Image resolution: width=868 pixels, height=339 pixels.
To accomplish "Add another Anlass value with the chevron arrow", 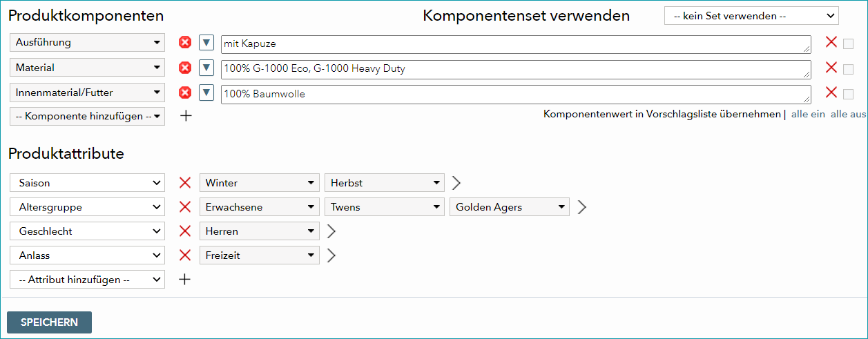I will pos(331,255).
